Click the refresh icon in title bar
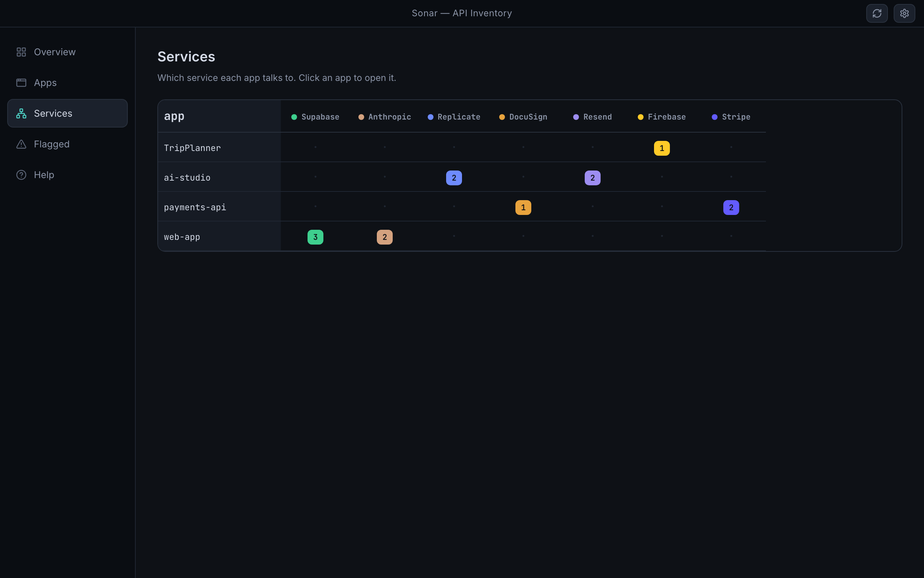Screen dimensions: 924x578 (x=877, y=13)
